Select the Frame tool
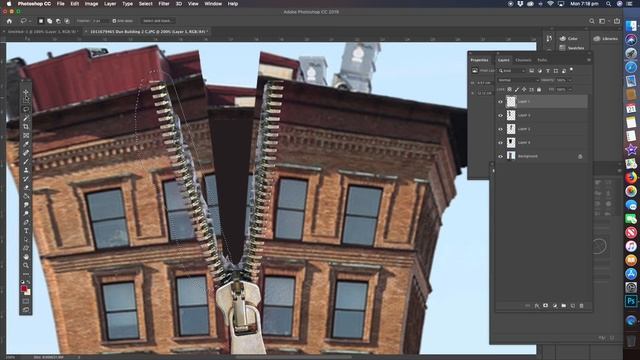This screenshot has height=360, width=640. (x=26, y=135)
